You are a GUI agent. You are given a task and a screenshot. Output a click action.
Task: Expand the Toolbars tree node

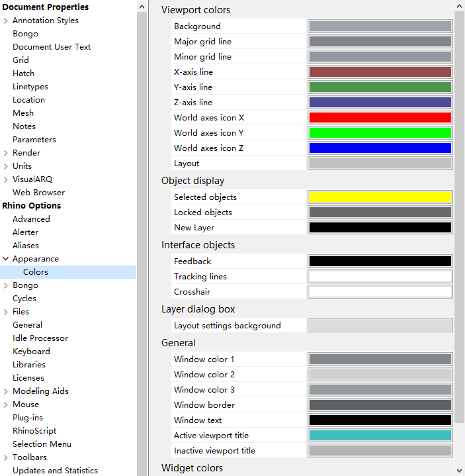(x=5, y=457)
